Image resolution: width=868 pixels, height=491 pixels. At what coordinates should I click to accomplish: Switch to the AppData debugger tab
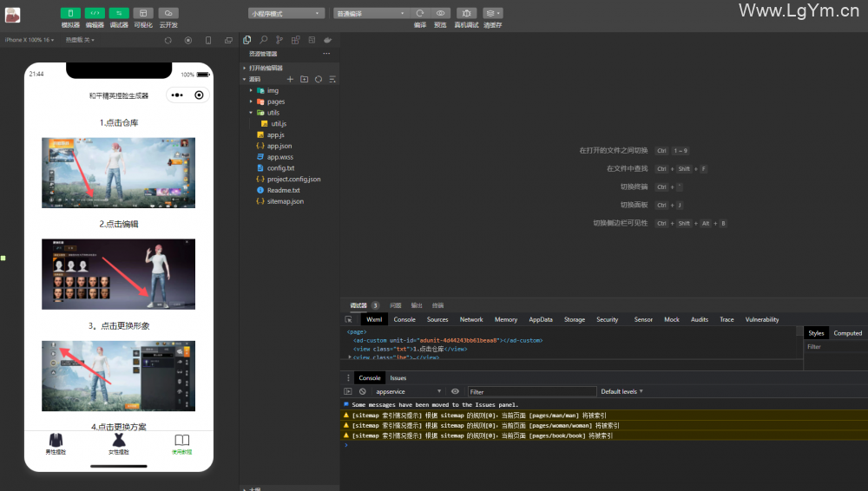[x=540, y=319]
